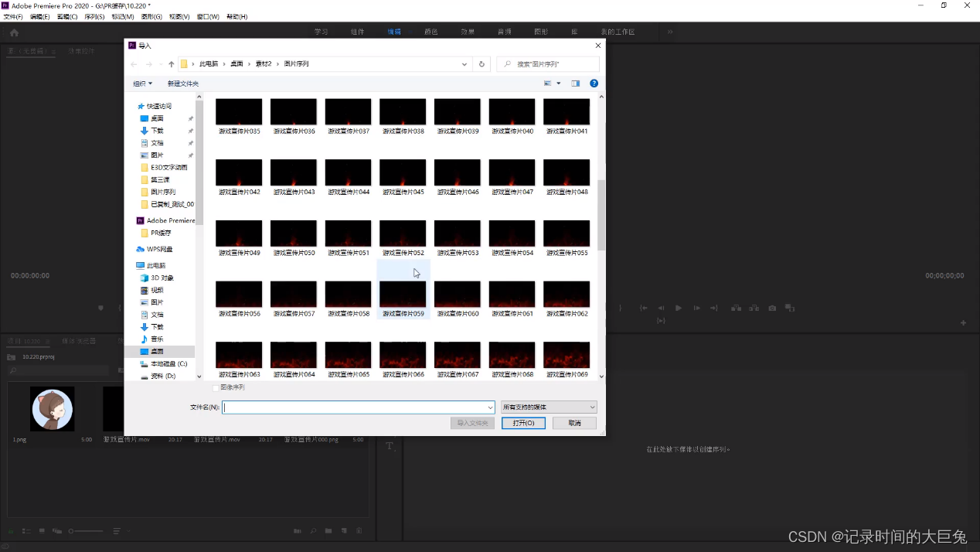Click the Home icon in Premiere Pro
This screenshot has height=552, width=980.
(x=14, y=32)
